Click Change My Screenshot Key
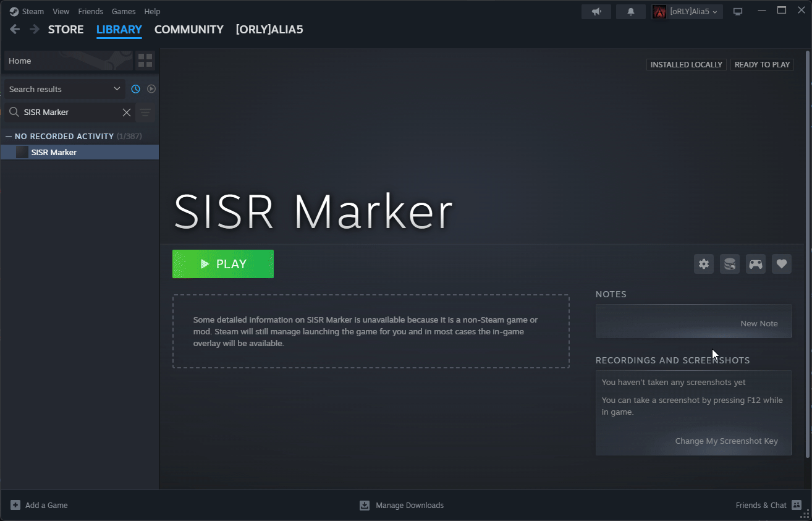 click(x=726, y=441)
